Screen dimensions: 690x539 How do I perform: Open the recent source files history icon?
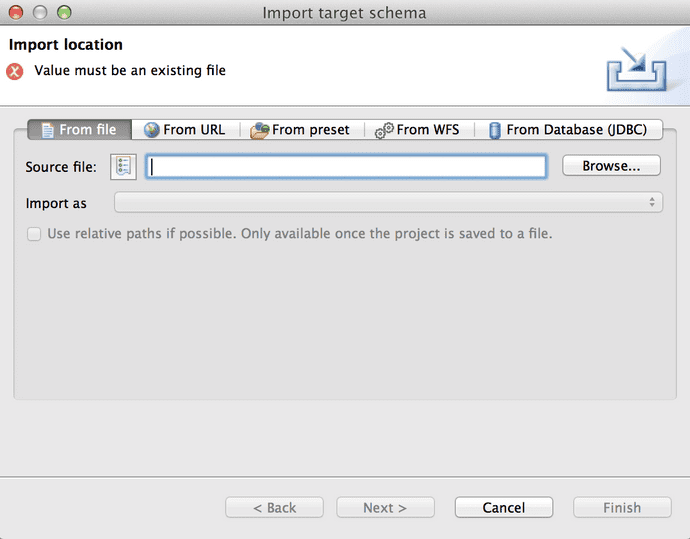[x=124, y=167]
